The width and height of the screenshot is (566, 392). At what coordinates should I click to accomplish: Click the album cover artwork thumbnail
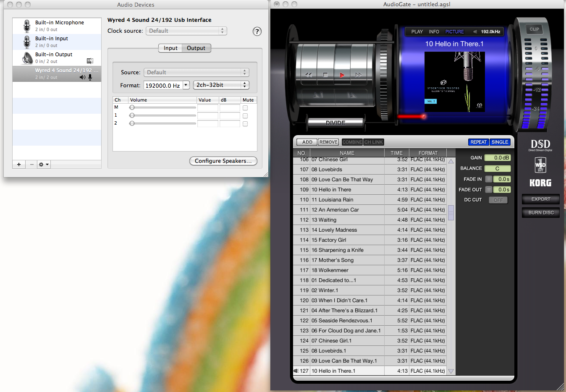click(x=455, y=82)
